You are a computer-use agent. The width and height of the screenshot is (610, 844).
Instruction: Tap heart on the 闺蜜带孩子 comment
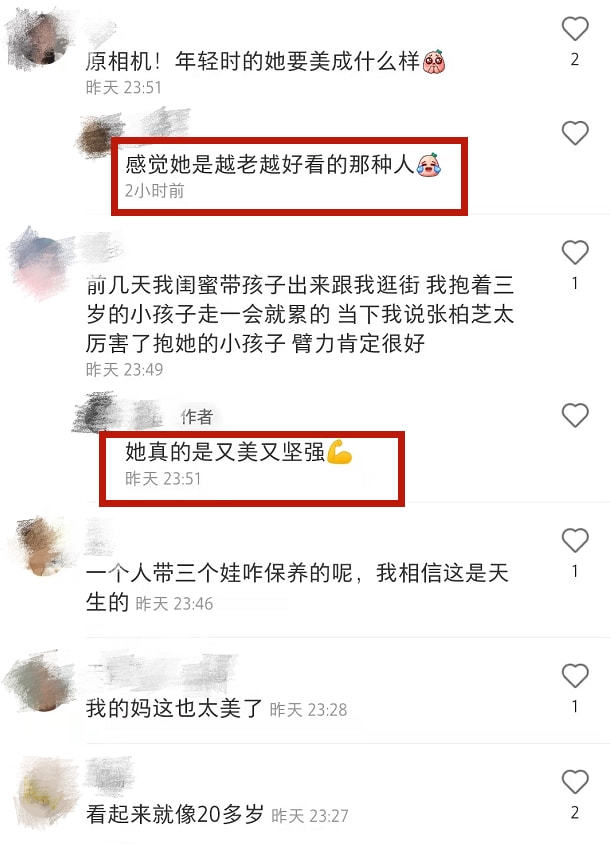[574, 252]
